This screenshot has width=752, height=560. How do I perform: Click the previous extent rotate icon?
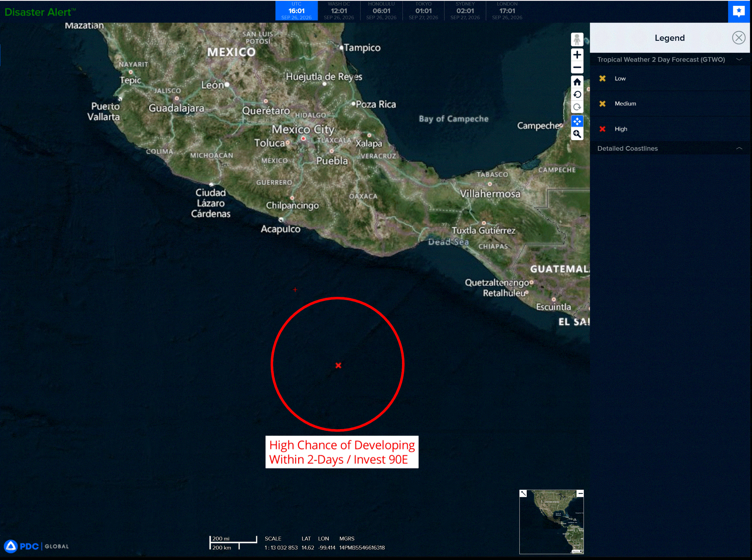577,94
